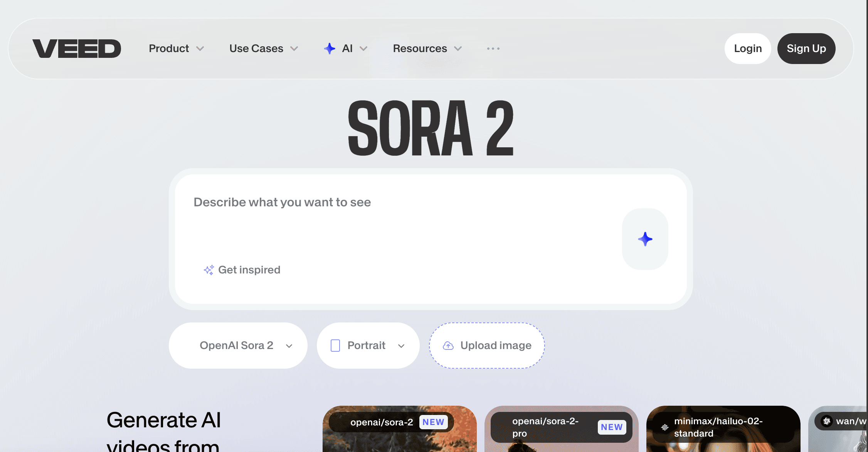
Task: Click the SORA 2 heading
Action: pyautogui.click(x=431, y=128)
